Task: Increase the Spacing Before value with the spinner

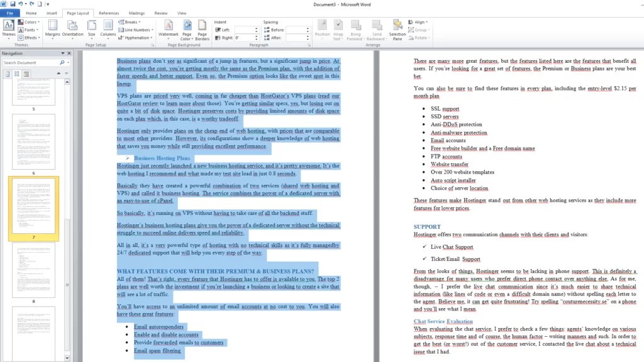Action: pyautogui.click(x=308, y=28)
